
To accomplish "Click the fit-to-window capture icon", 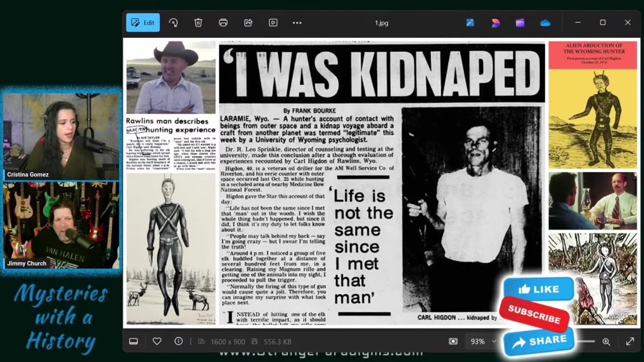I will [453, 341].
